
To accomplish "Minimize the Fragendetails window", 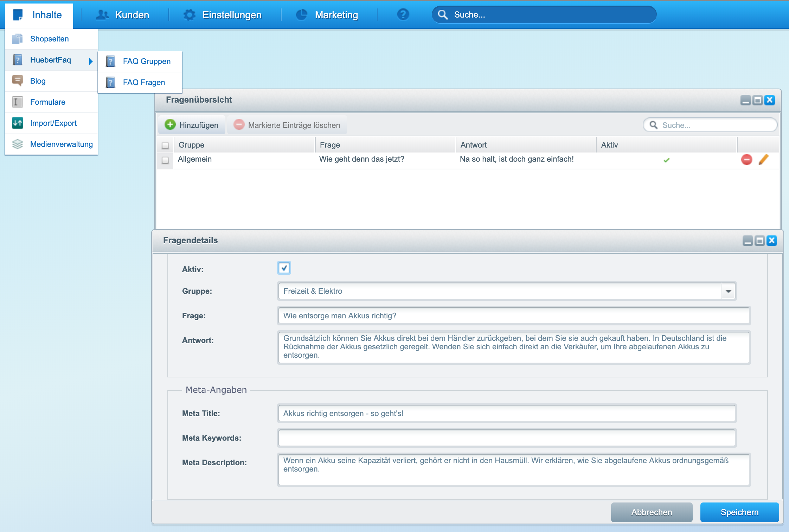I will click(748, 241).
